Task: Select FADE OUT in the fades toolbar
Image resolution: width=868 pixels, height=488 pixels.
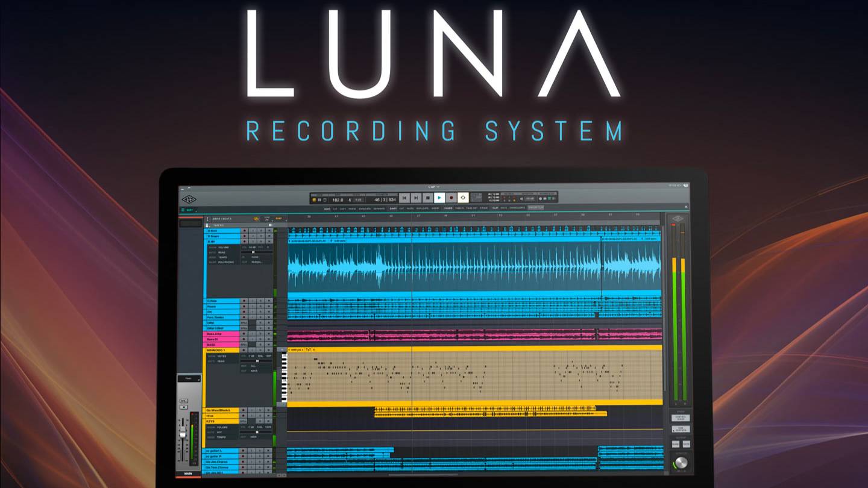Action: coord(471,208)
